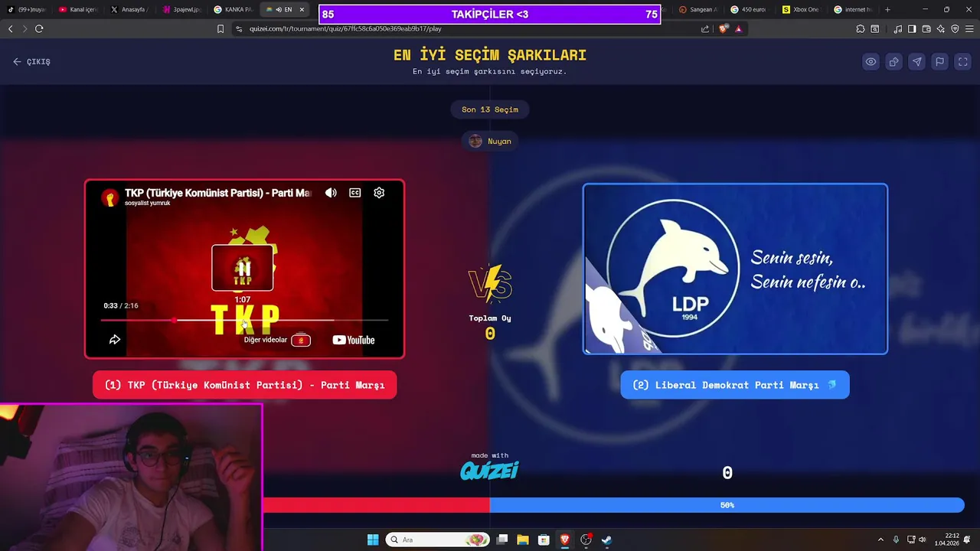980x551 pixels.
Task: Open the sosyalist yumruk channel avatar
Action: click(110, 197)
